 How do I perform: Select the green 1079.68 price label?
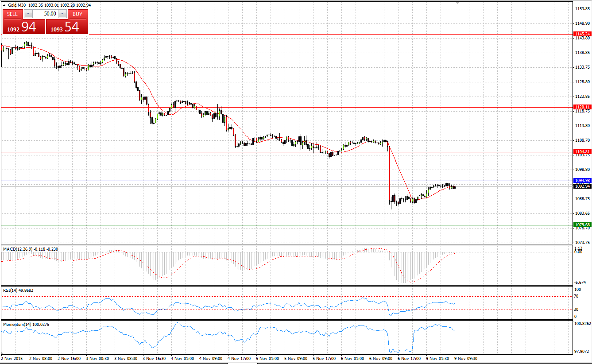pyautogui.click(x=582, y=225)
